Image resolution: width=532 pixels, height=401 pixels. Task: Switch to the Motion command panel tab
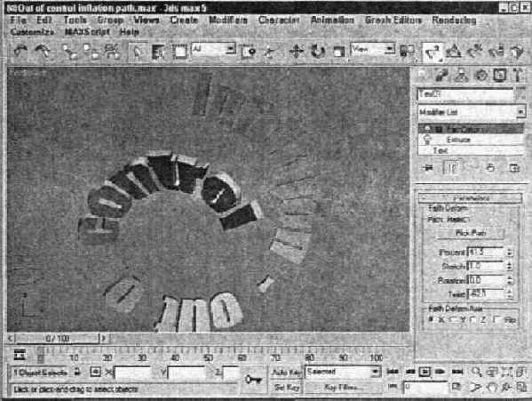point(480,76)
